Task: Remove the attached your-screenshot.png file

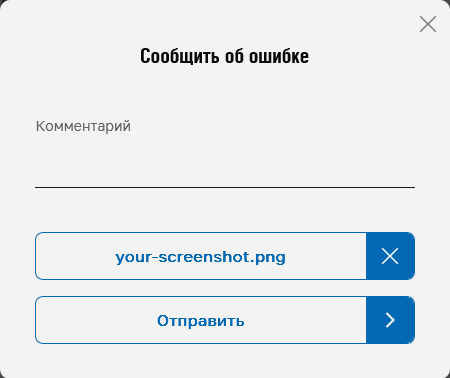Action: (390, 256)
